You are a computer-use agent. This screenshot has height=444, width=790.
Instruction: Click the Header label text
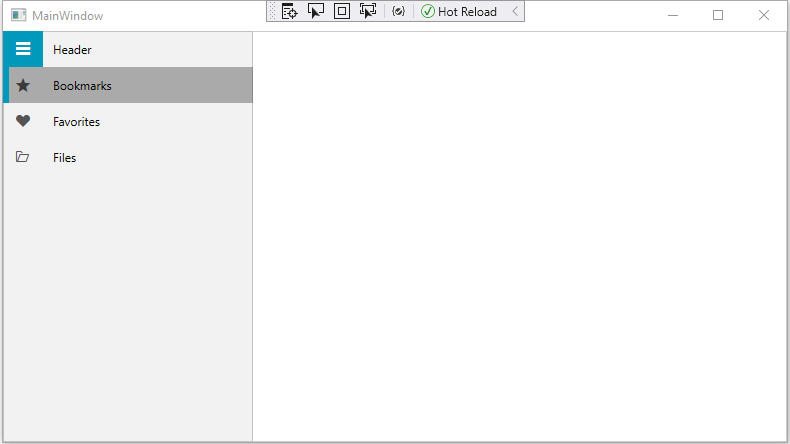tap(72, 49)
